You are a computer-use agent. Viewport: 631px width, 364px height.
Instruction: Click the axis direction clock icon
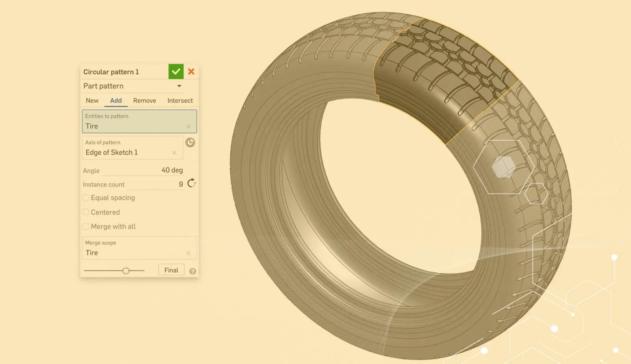point(190,143)
